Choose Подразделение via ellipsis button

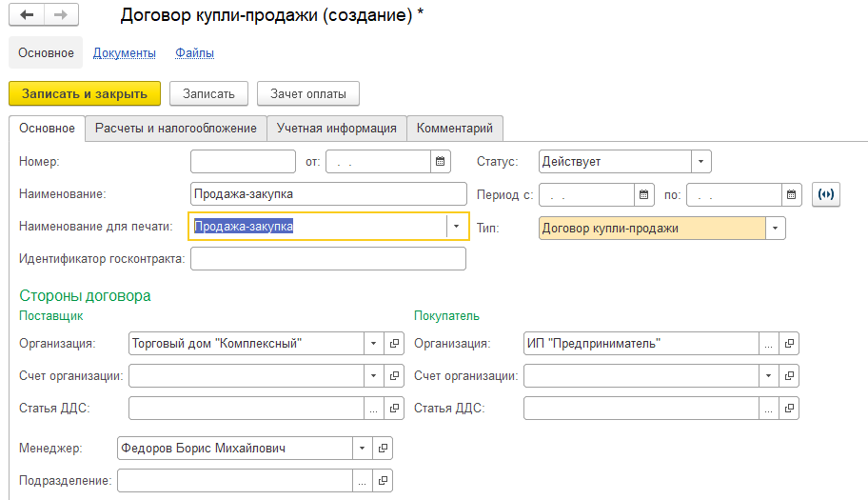click(x=362, y=481)
